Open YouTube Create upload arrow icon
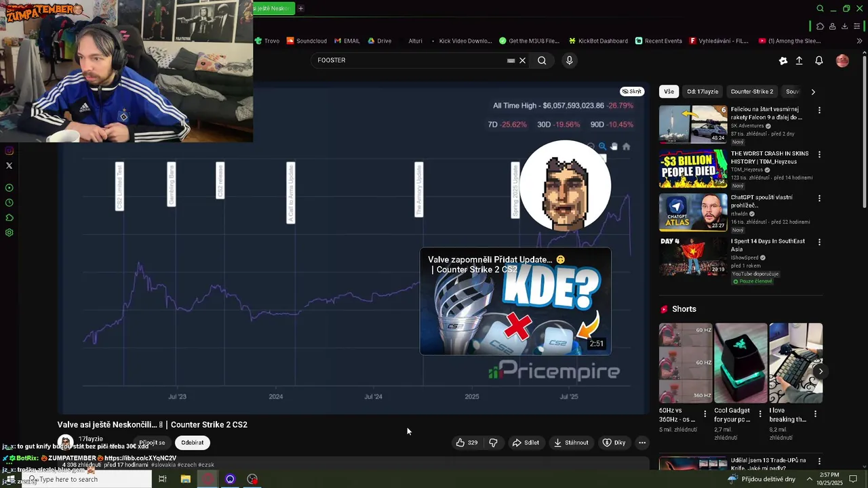The image size is (868, 488). coord(799,60)
